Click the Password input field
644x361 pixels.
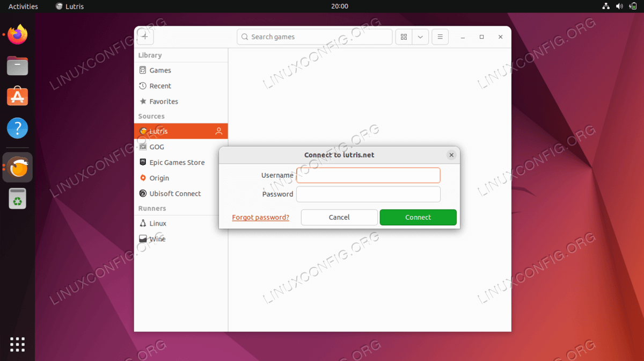click(x=368, y=194)
